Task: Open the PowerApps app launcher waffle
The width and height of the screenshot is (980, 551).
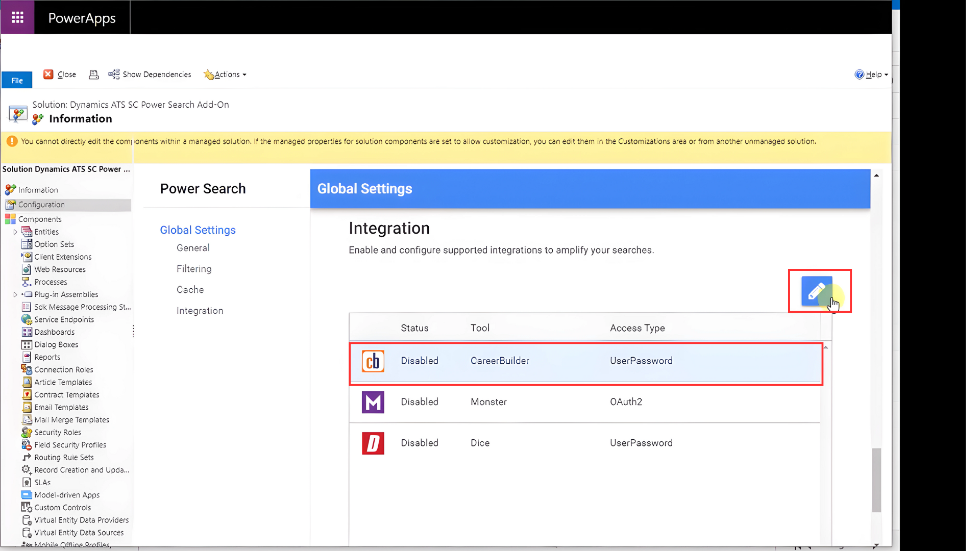Action: (17, 17)
